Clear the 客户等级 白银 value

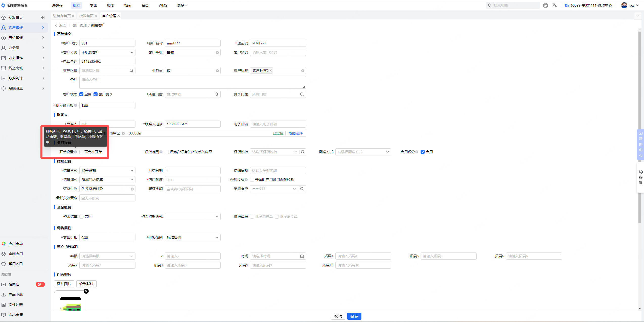(217, 53)
